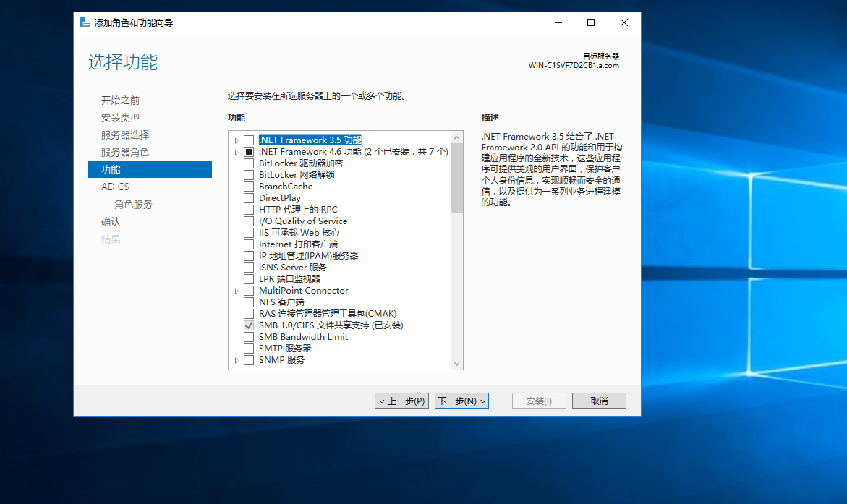
Task: Select .NET Framework 3.5 功能 row text
Action: click(310, 140)
